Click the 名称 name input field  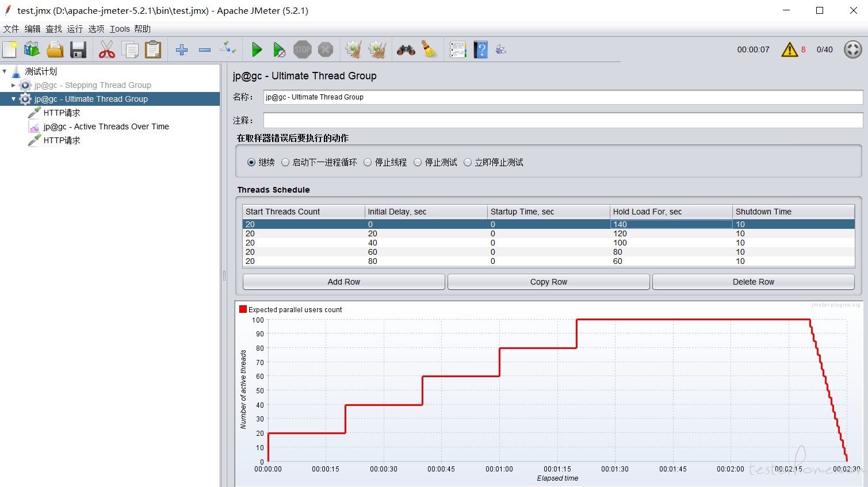[x=563, y=97]
